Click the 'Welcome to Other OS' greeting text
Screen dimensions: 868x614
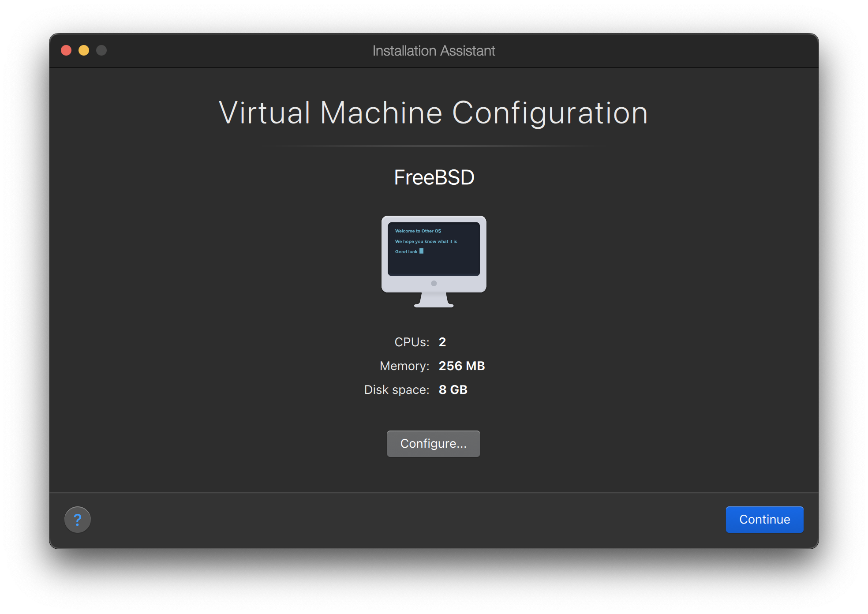(x=418, y=230)
